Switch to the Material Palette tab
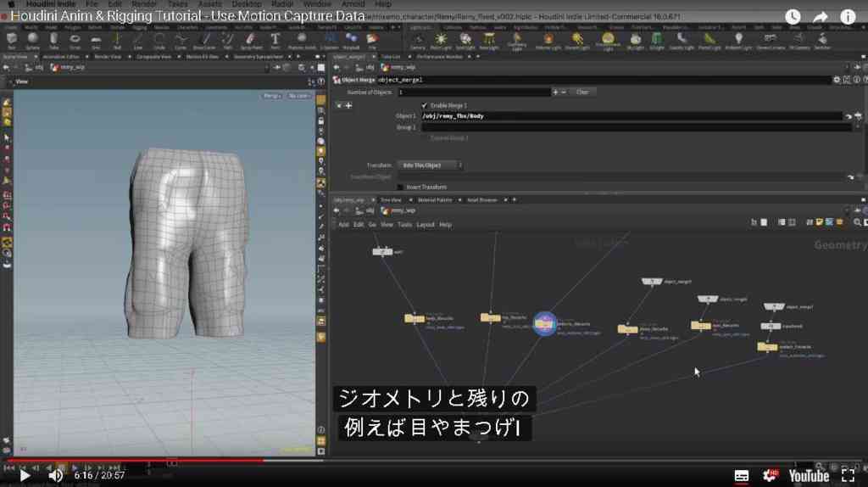Screen dimensions: 868x487 click(435, 199)
